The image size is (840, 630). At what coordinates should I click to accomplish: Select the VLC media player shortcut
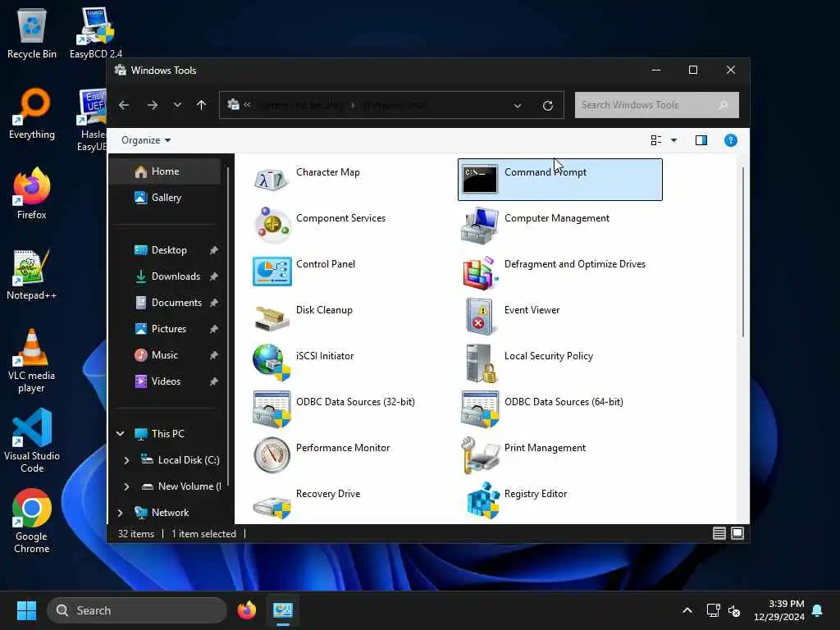[32, 361]
